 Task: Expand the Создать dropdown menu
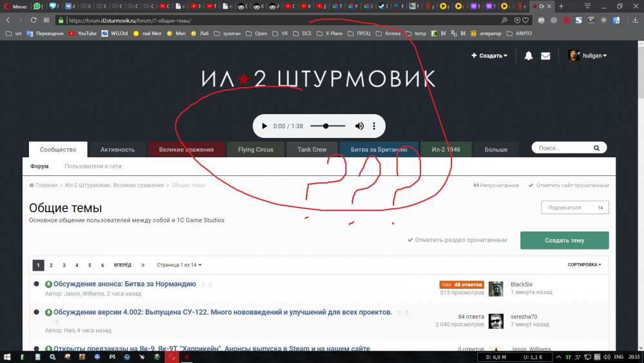tap(489, 55)
